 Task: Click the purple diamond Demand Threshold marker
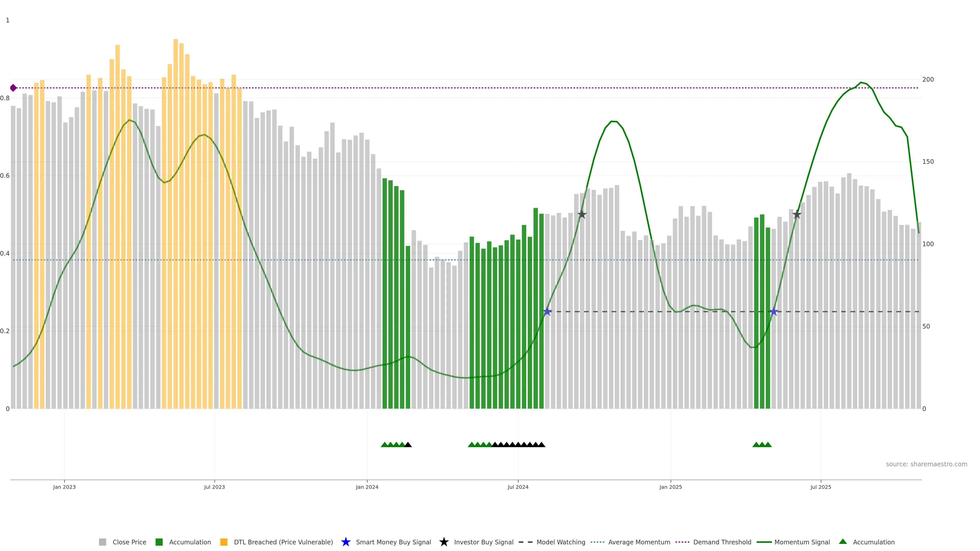(13, 88)
